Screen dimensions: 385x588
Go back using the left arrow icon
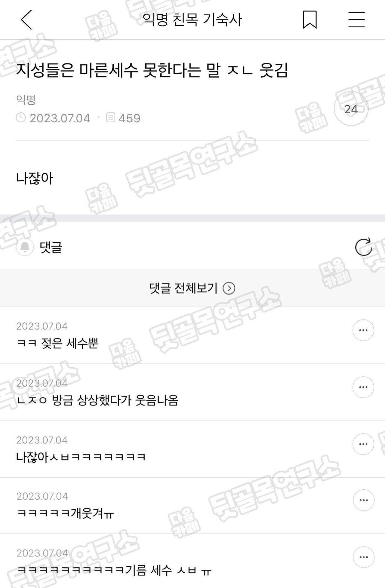point(26,20)
